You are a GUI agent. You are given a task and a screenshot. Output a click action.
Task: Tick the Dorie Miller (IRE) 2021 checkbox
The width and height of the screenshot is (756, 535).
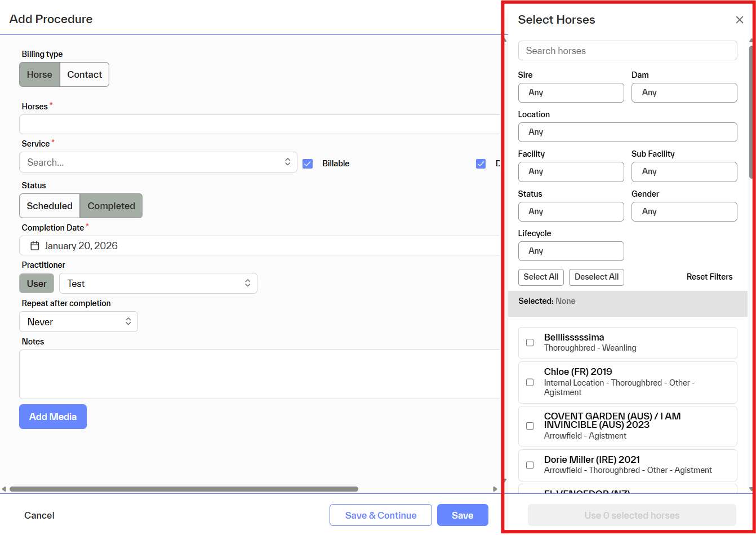pos(530,465)
